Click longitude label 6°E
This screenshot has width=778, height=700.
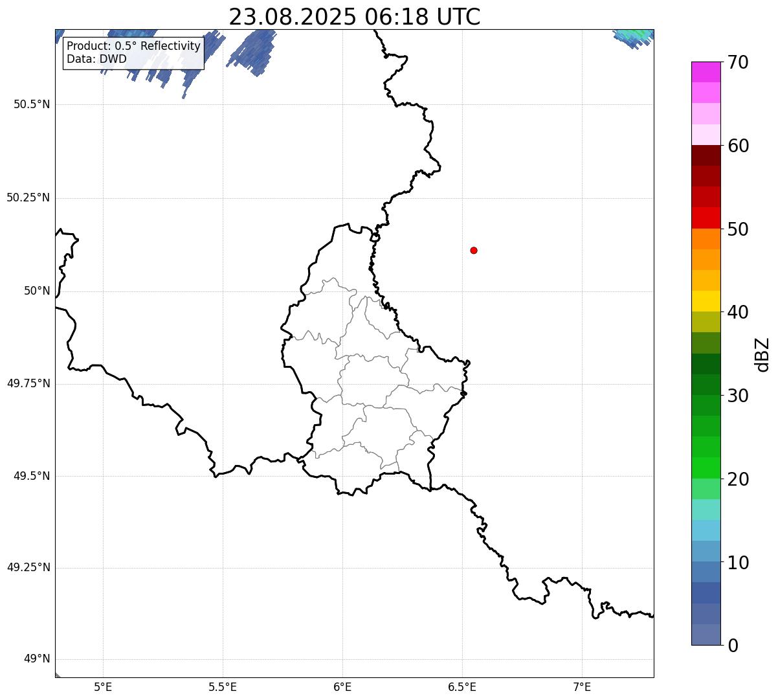tap(342, 686)
